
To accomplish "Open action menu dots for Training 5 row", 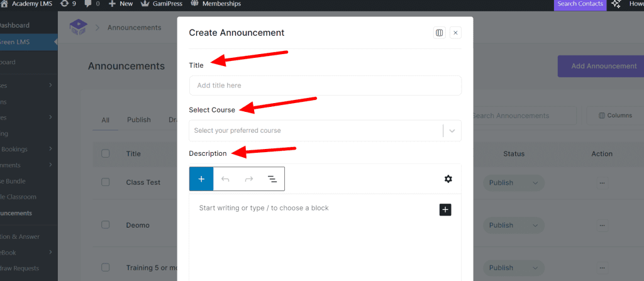I will click(602, 268).
